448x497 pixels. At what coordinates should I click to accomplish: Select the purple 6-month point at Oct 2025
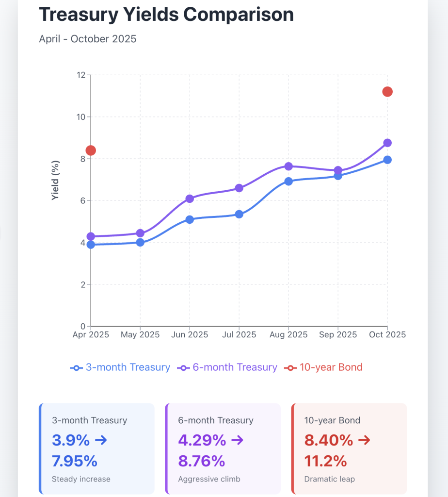pos(387,143)
